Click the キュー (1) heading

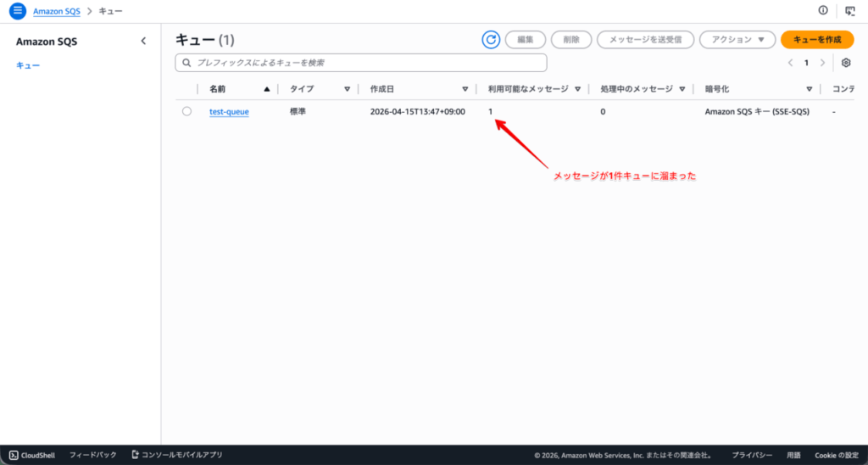205,40
